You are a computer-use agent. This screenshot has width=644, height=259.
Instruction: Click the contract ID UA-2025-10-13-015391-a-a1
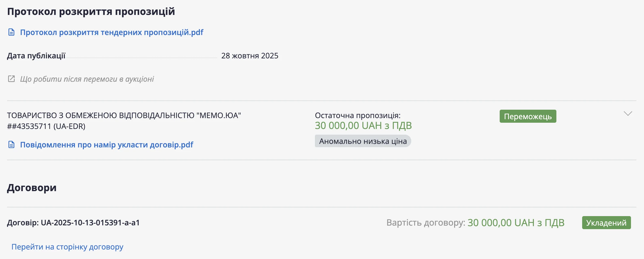pyautogui.click(x=90, y=223)
